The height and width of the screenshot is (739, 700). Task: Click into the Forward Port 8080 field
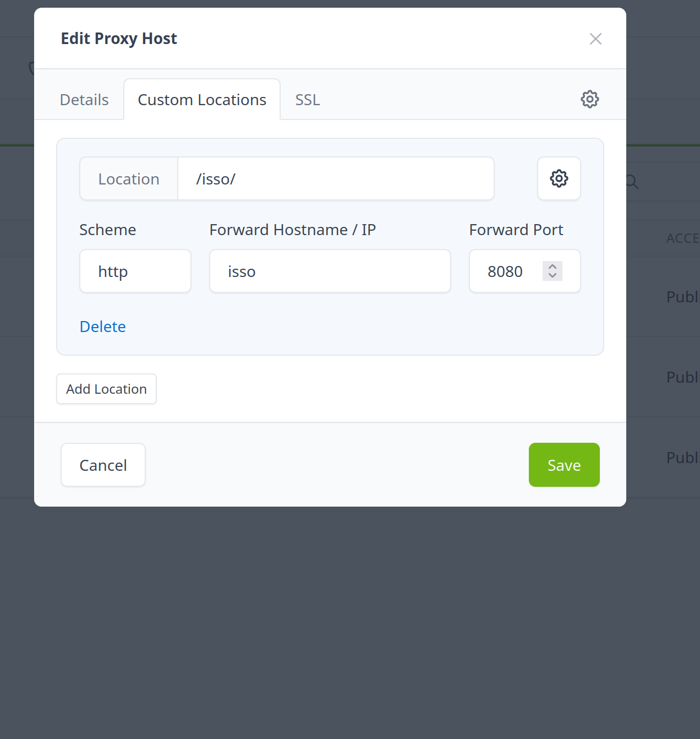(x=509, y=271)
